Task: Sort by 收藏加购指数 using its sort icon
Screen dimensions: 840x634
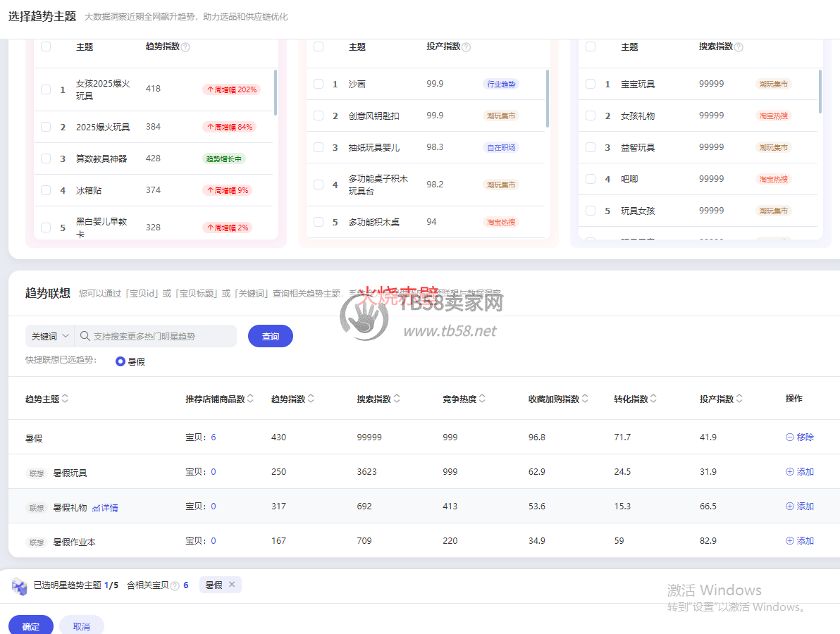Action: click(x=586, y=399)
